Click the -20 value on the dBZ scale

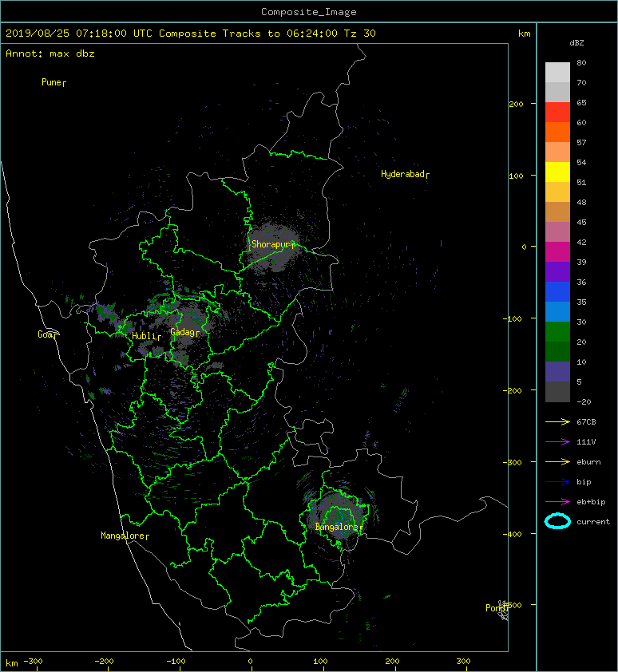[x=584, y=402]
